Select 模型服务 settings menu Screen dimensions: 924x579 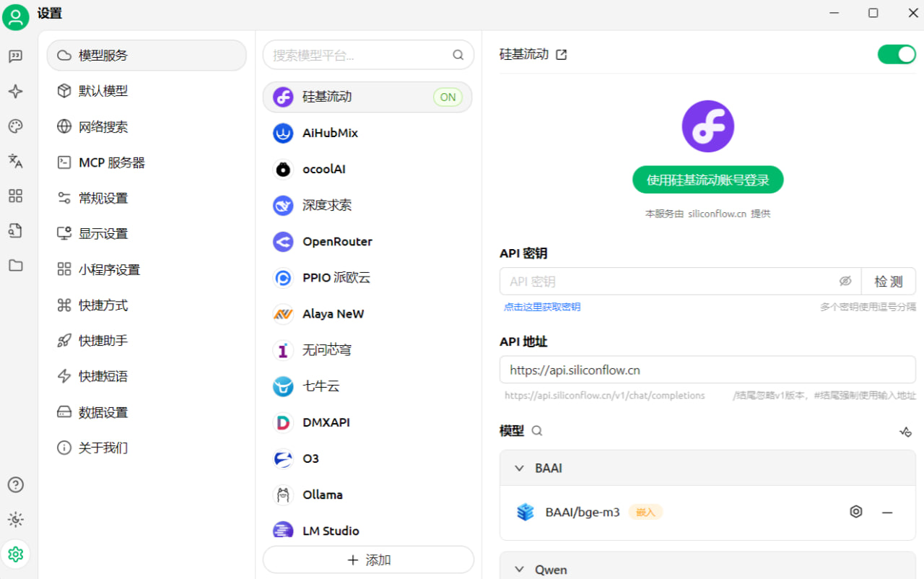(x=147, y=56)
